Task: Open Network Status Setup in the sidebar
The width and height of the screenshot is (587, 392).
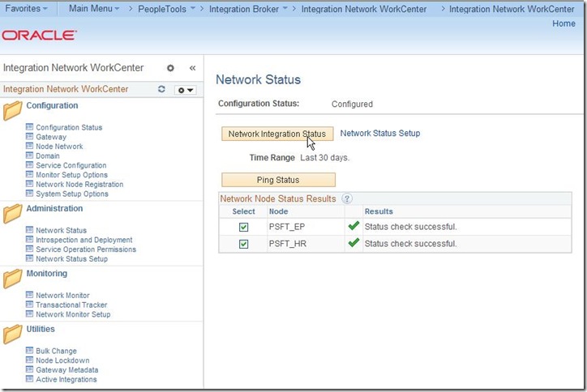Action: coord(71,259)
